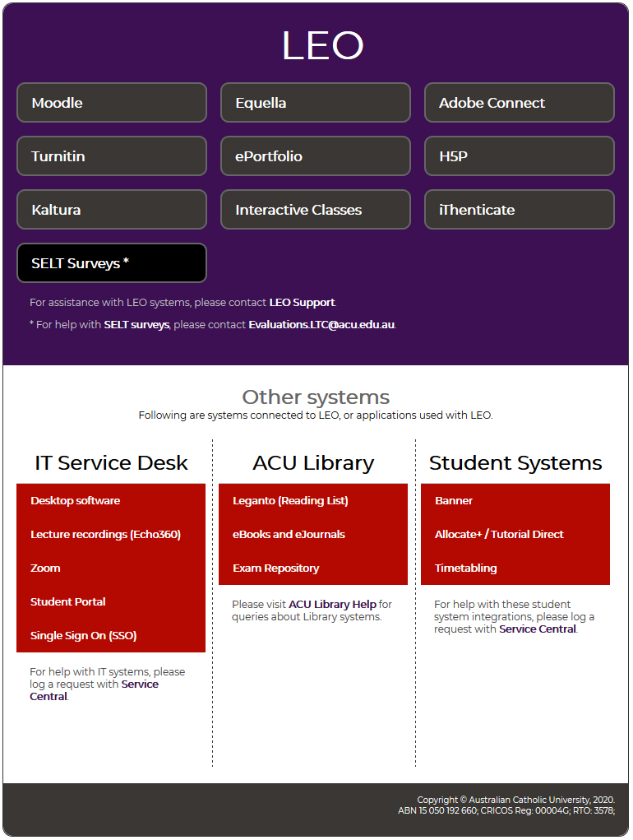
Task: Email Evaluations.LTC@acu.edu.au link
Action: tap(321, 325)
